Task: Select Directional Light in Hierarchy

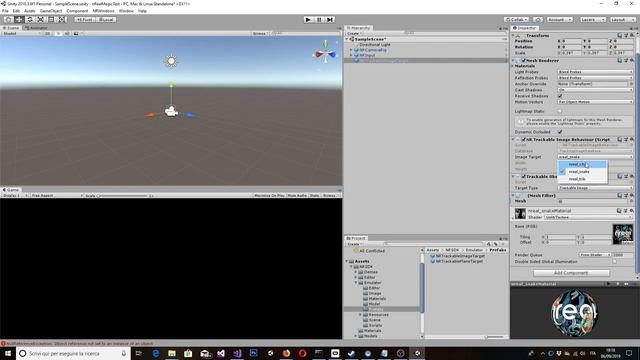Action: click(375, 44)
